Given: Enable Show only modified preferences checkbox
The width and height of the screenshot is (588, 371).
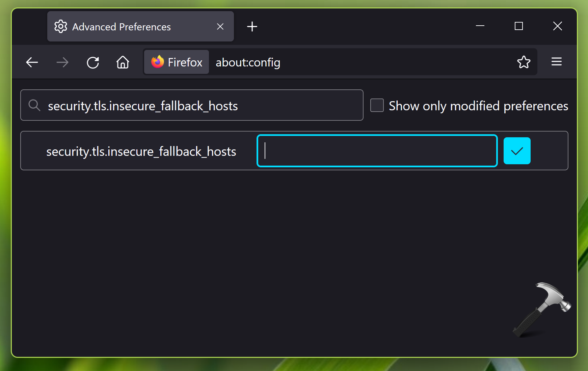Looking at the screenshot, I should (377, 105).
